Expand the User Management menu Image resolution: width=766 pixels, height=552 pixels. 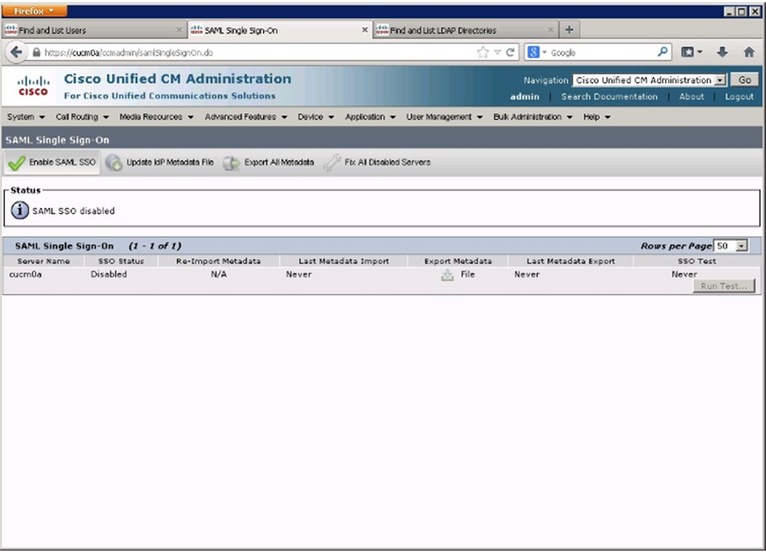point(444,117)
